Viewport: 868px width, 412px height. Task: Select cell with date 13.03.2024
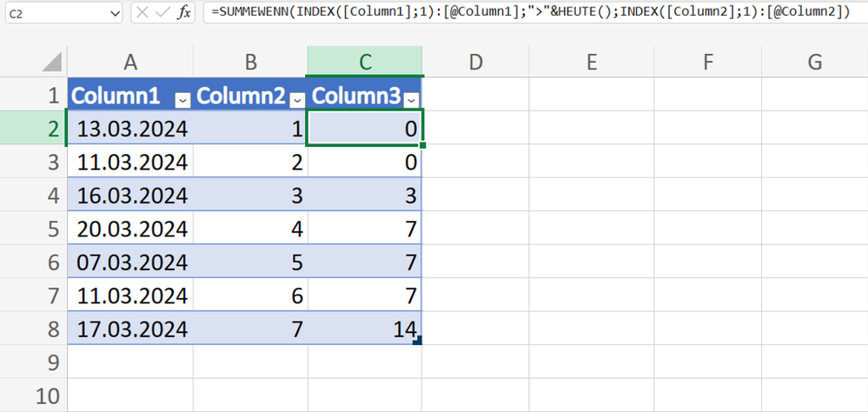click(x=130, y=128)
